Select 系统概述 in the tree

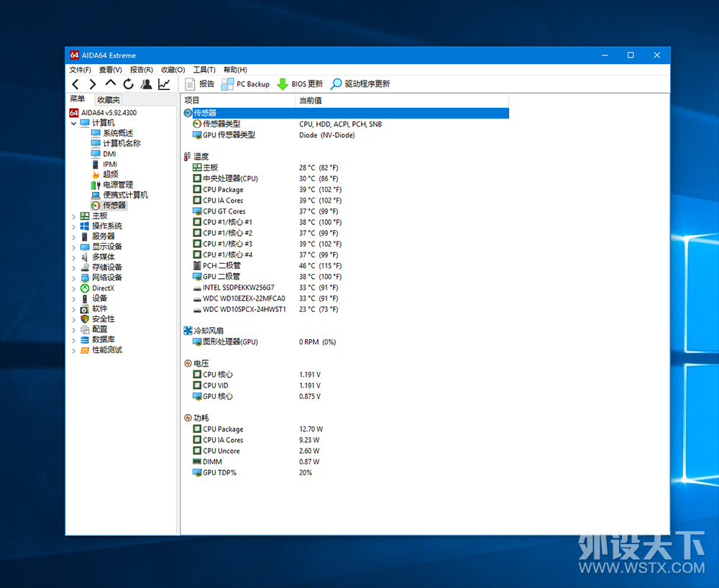click(112, 134)
